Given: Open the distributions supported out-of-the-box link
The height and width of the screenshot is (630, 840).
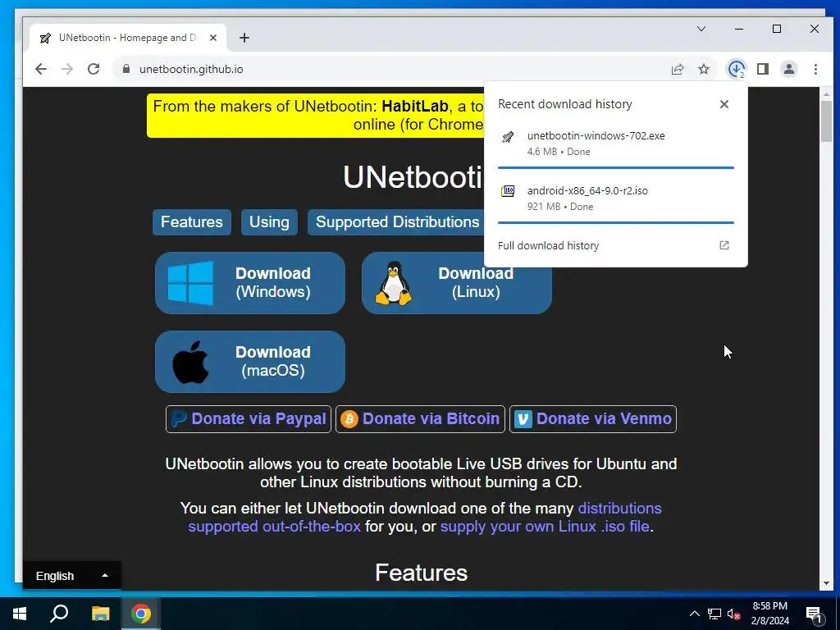Looking at the screenshot, I should 425,517.
